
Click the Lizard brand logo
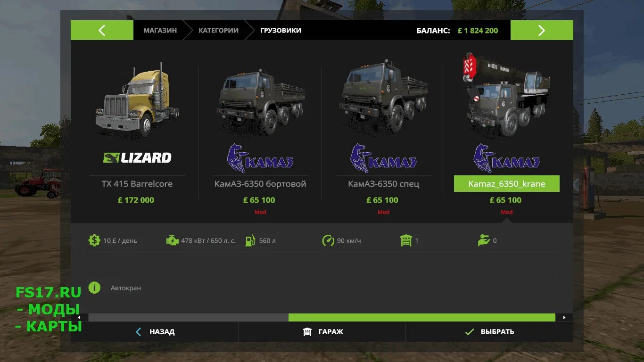tap(137, 157)
